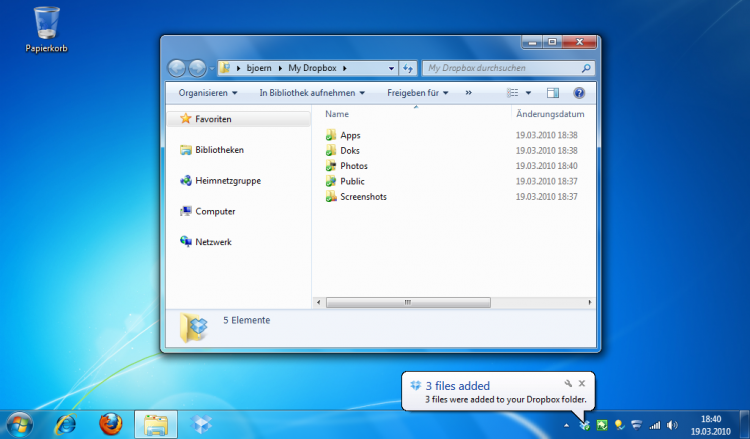
Task: Open the Papierkorb recycle bin icon
Action: (46, 29)
